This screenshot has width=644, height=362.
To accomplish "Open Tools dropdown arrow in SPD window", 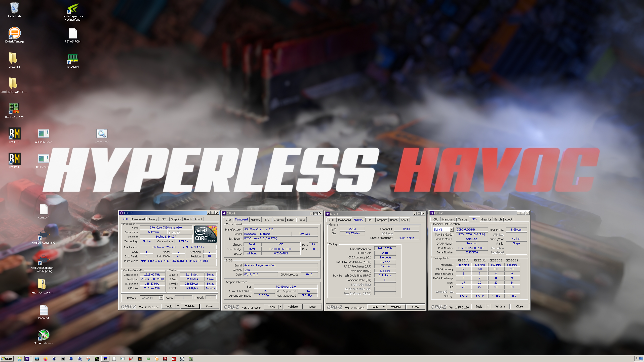I will [488, 306].
